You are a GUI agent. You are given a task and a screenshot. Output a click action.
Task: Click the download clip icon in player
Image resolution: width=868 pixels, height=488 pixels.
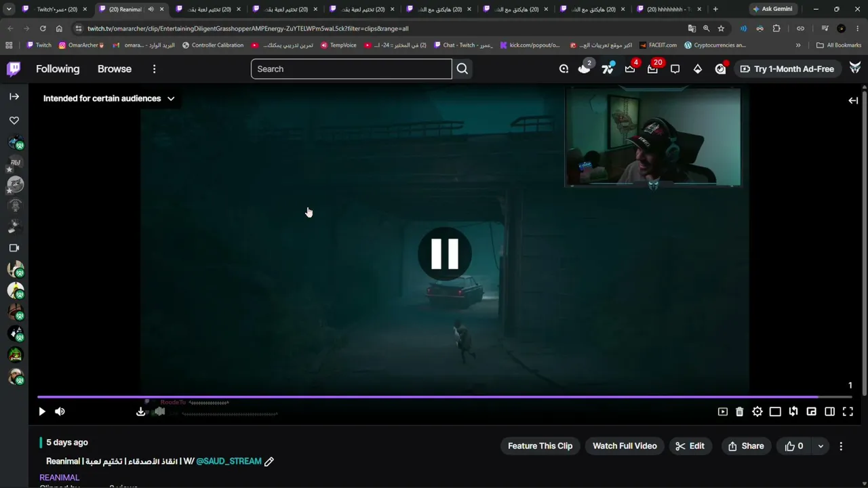click(140, 411)
